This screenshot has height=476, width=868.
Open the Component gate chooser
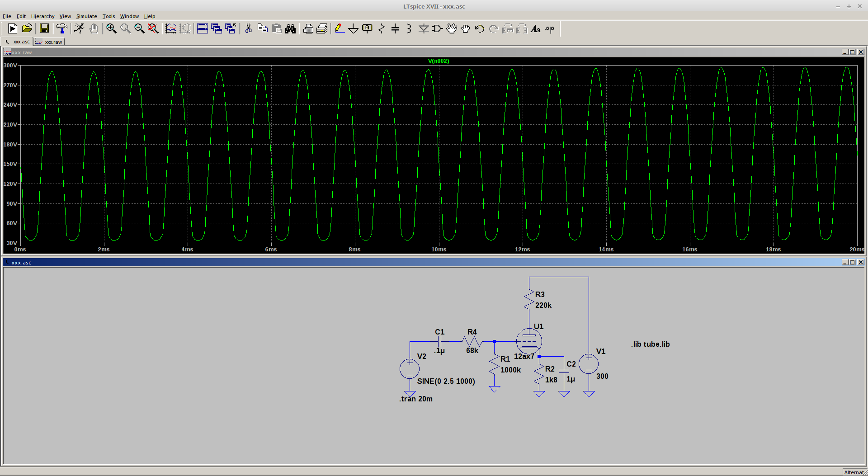coord(438,29)
